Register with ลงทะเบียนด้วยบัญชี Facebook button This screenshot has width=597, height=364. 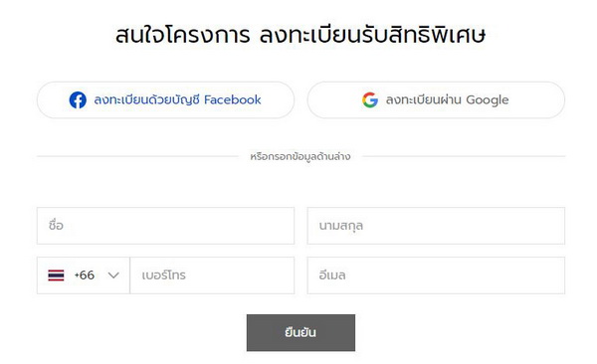(x=165, y=100)
